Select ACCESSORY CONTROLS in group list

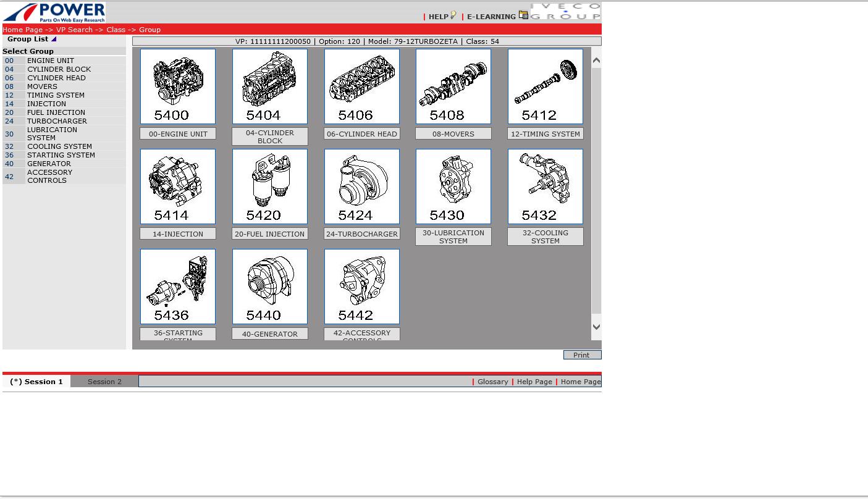tap(49, 176)
